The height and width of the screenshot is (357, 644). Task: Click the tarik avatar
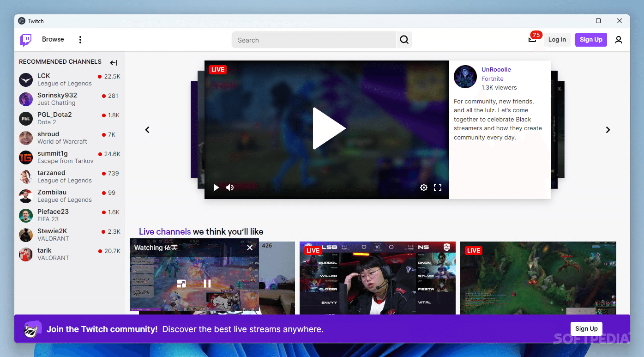26,254
